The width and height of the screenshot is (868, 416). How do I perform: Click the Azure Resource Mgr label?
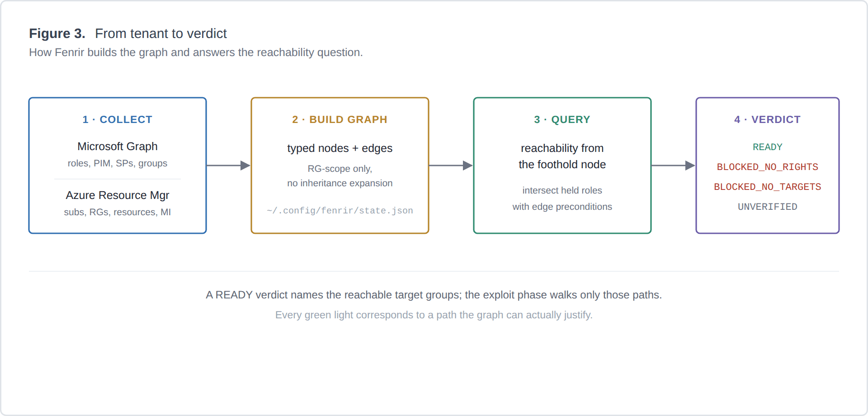pos(118,195)
